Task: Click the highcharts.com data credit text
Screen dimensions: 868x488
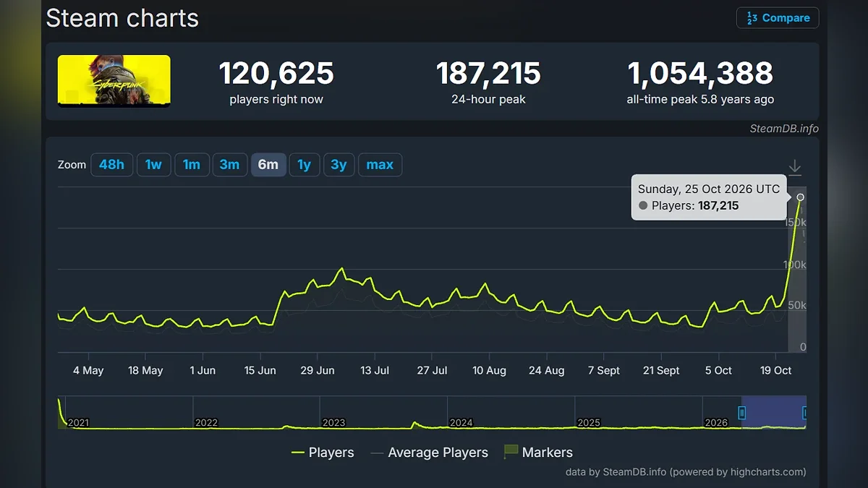Action: pyautogui.click(x=686, y=472)
